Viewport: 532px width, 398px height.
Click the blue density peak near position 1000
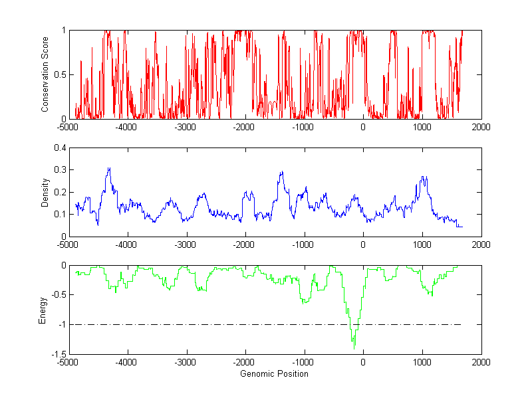(423, 177)
